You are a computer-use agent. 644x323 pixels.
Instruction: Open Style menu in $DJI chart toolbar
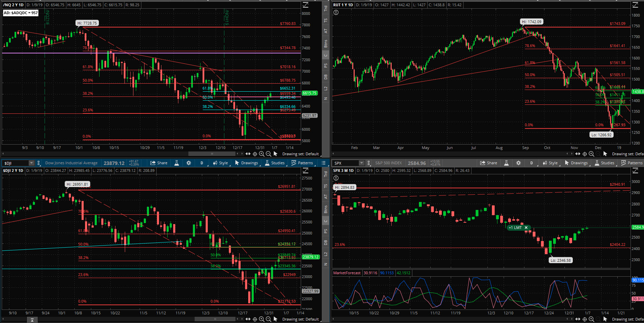pos(221,163)
